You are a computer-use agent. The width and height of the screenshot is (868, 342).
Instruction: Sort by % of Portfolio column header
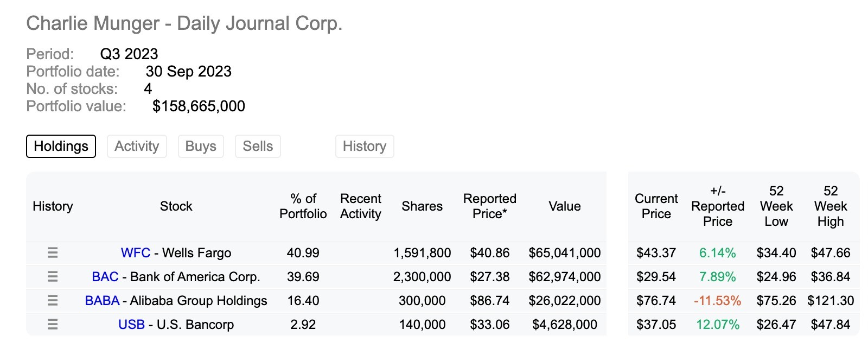tap(303, 206)
